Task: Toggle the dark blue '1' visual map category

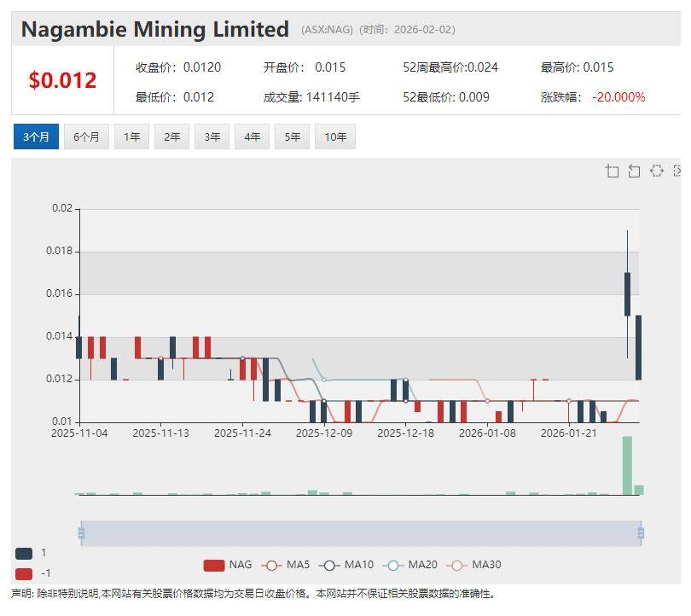Action: pos(24,553)
